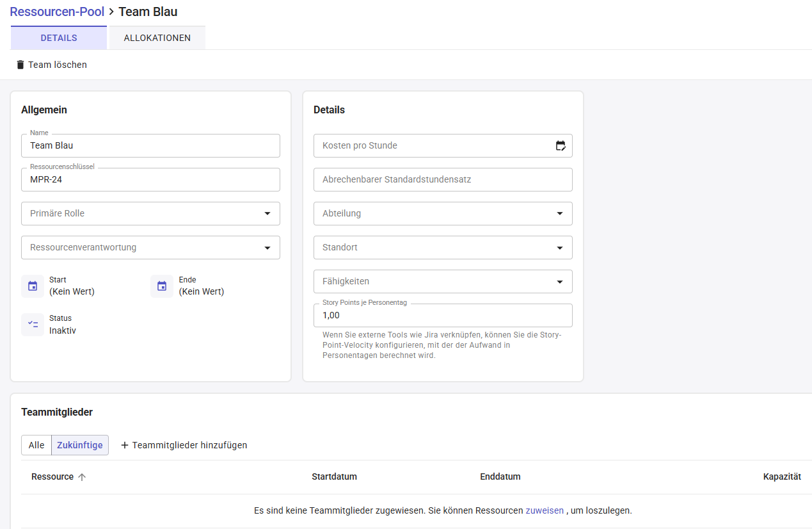Screen dimensions: 812x529
Task: Click the Start (Kein Wert) value
Action: [72, 292]
